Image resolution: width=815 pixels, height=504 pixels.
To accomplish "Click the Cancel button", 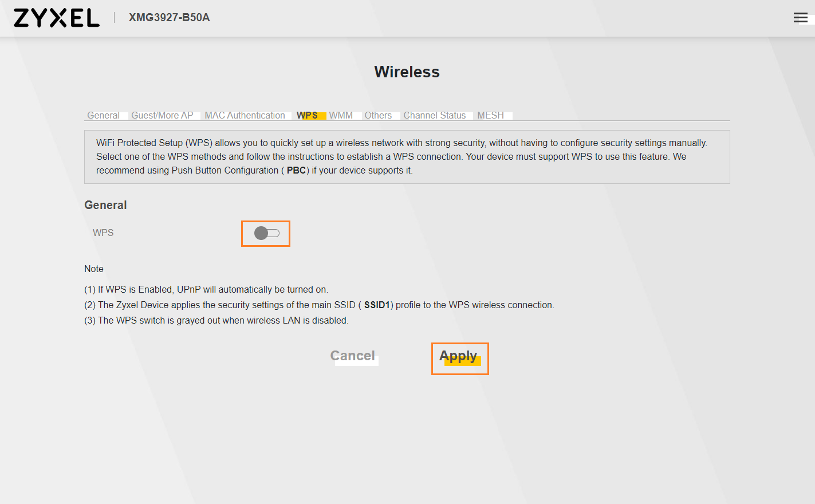I will pos(352,356).
